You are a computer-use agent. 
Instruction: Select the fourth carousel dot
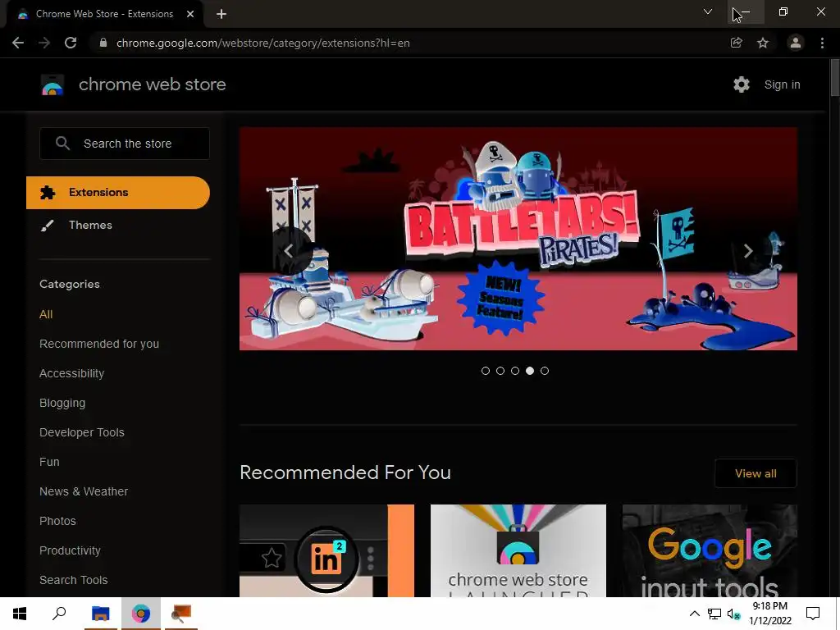[530, 371]
